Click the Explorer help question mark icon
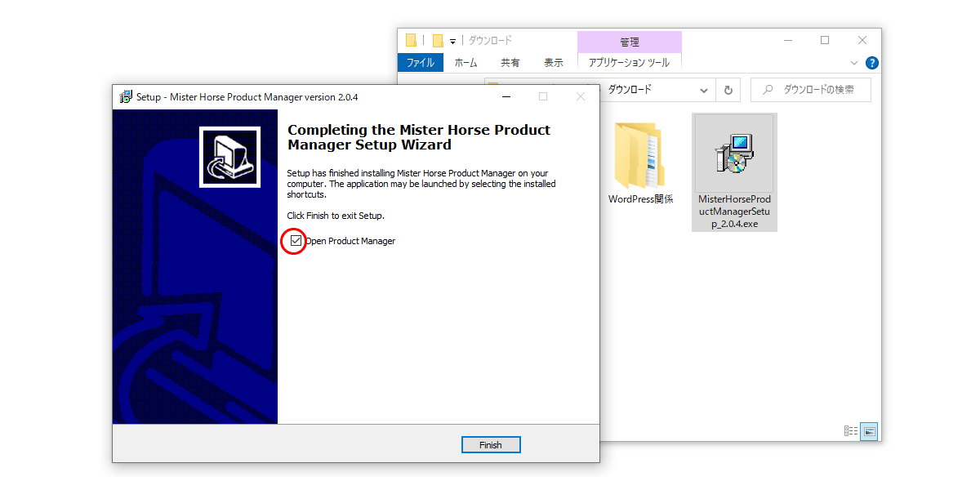This screenshot has height=490, width=980. [872, 63]
